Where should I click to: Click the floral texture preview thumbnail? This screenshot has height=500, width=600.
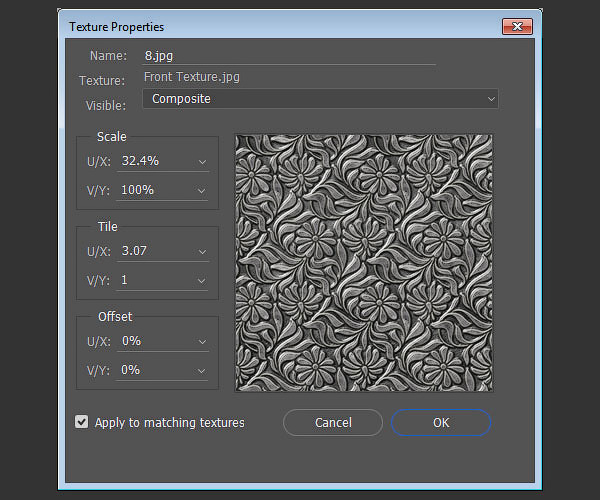pos(364,263)
